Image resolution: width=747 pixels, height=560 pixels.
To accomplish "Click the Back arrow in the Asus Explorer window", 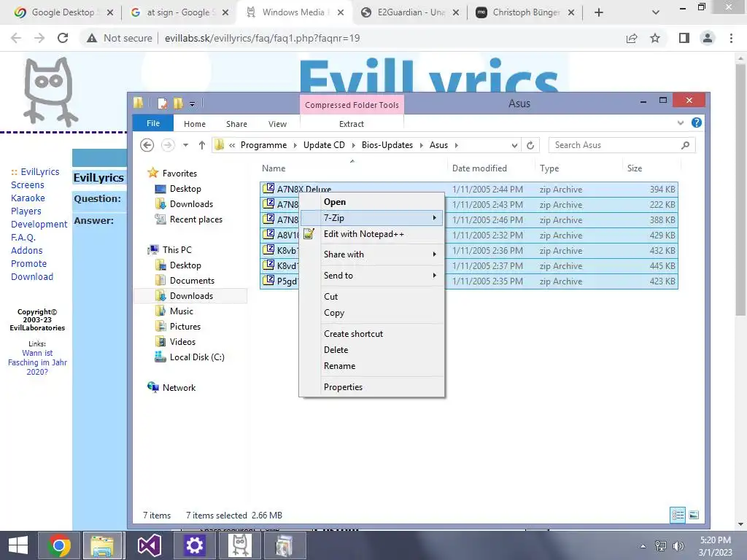I will (147, 145).
